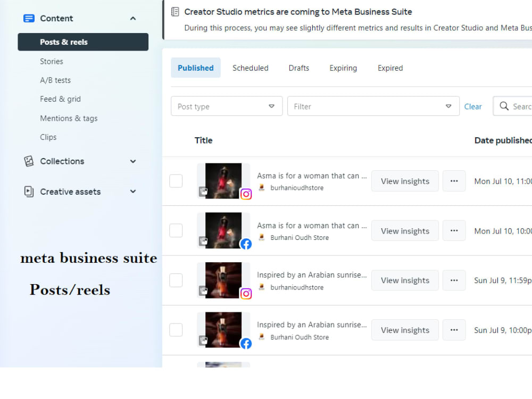The width and height of the screenshot is (532, 399).
Task: Open Clips in sidebar
Action: [48, 137]
